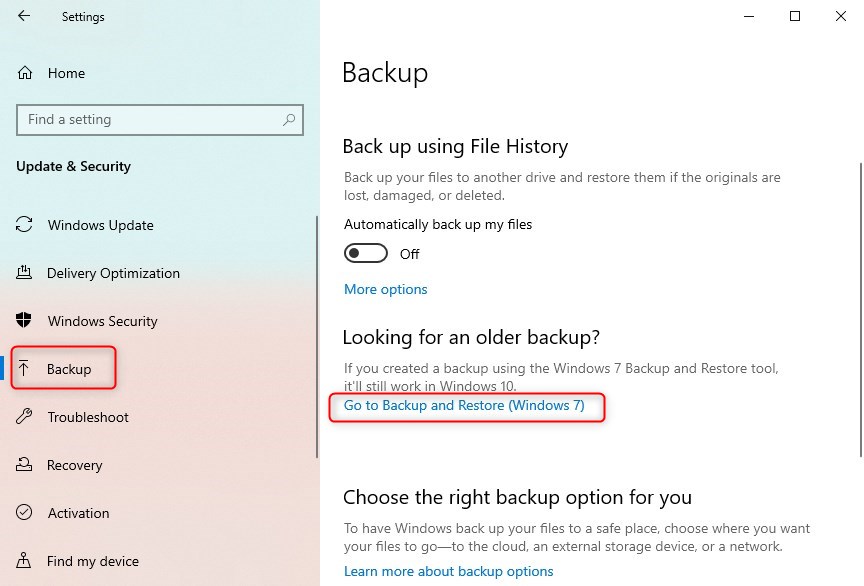Click the Windows Update sync icon
The image size is (864, 586).
click(26, 225)
